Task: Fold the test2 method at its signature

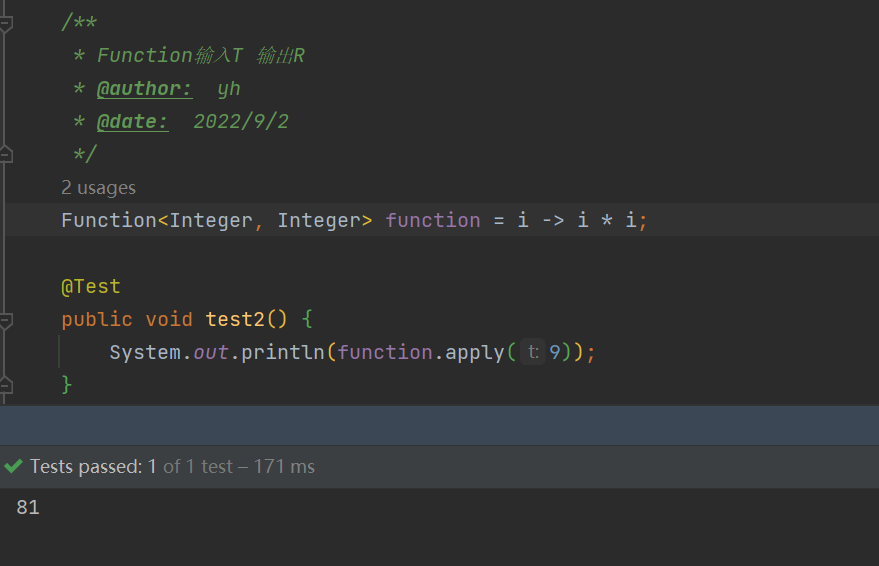Action: coord(6,320)
